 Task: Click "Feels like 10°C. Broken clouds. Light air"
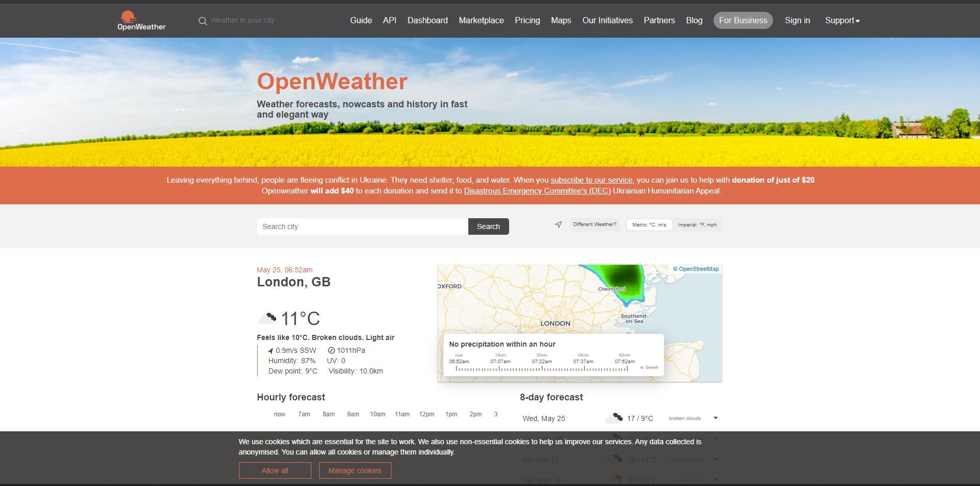click(x=326, y=337)
